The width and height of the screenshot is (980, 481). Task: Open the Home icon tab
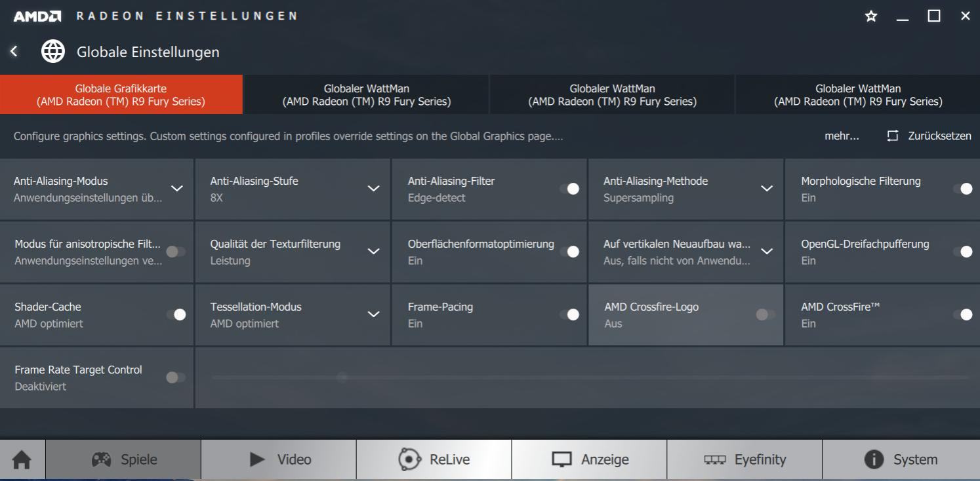[22, 460]
